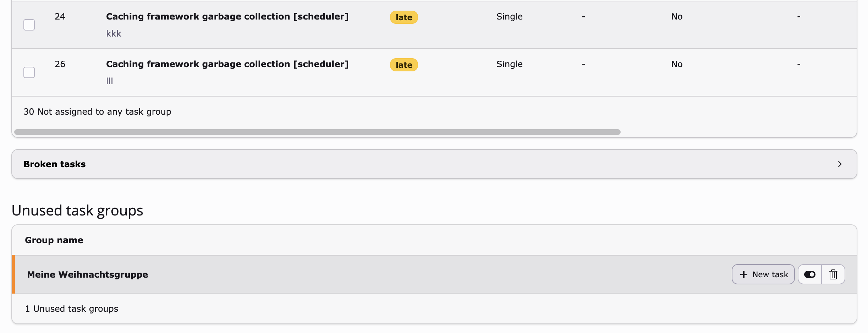Click the 30 Not assigned to any task group footer
The image size is (868, 333).
[97, 112]
